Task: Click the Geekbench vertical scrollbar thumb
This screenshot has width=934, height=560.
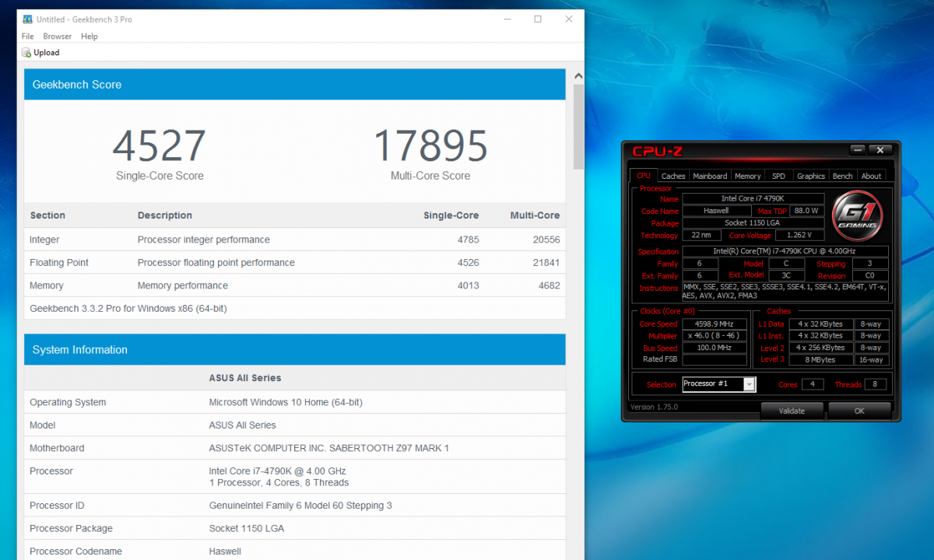Action: 578,126
